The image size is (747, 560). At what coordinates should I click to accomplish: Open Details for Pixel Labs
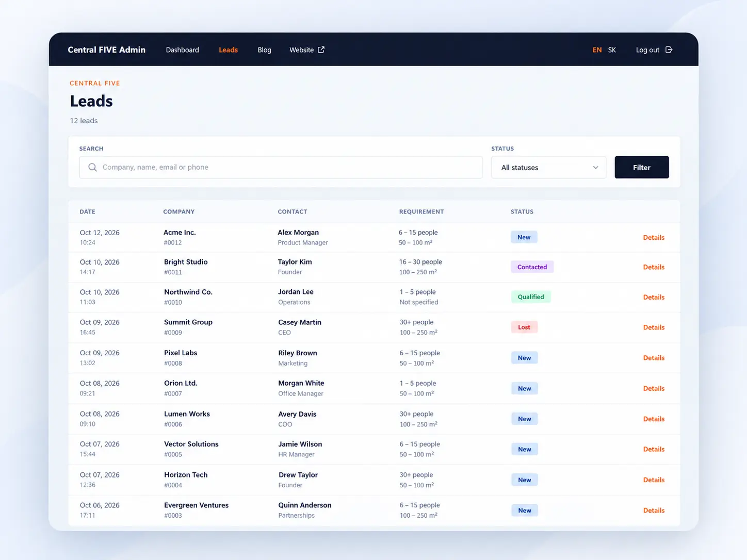[654, 358]
